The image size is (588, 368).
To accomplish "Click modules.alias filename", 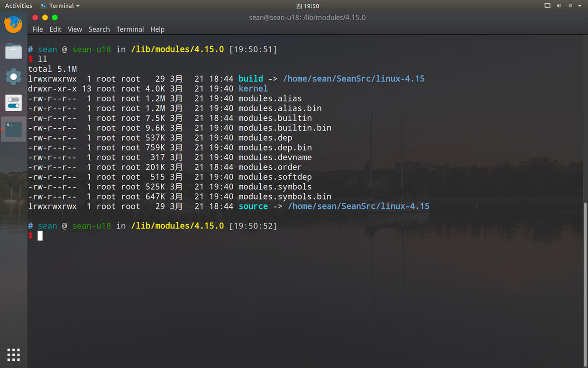I will [270, 98].
